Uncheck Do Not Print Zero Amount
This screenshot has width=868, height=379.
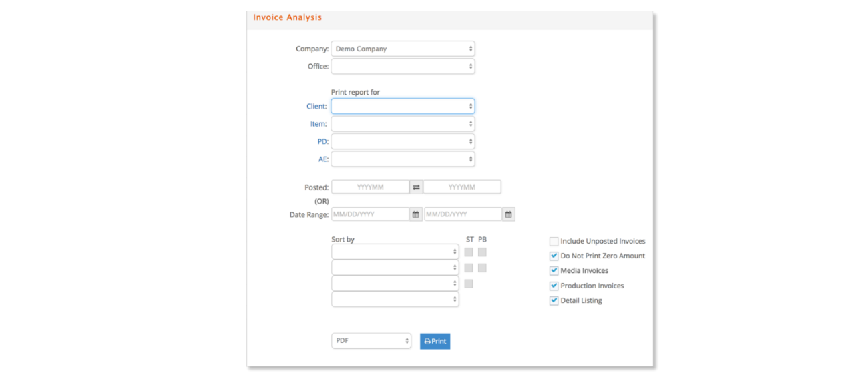pos(554,256)
